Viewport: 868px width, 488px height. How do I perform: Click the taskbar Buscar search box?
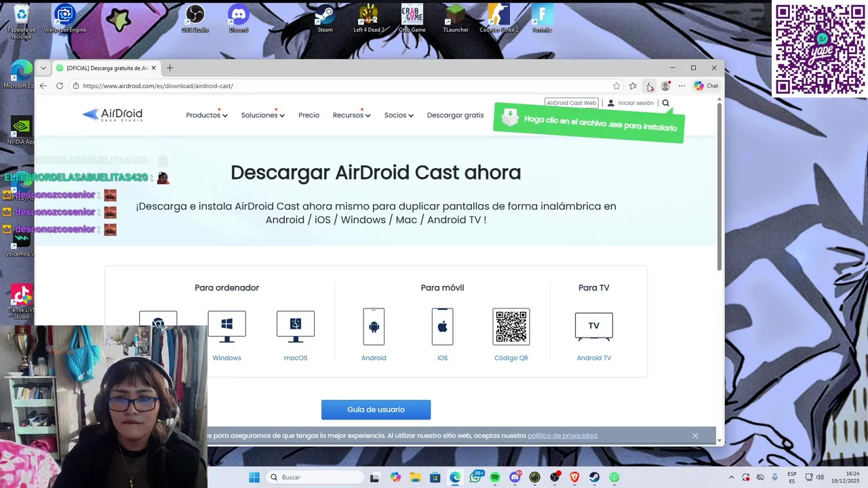(315, 477)
